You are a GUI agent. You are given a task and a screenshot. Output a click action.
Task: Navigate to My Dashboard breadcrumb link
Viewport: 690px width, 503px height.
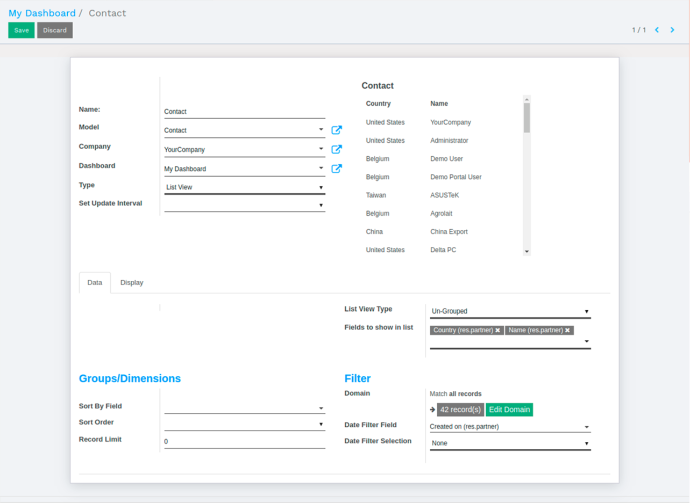coord(42,13)
